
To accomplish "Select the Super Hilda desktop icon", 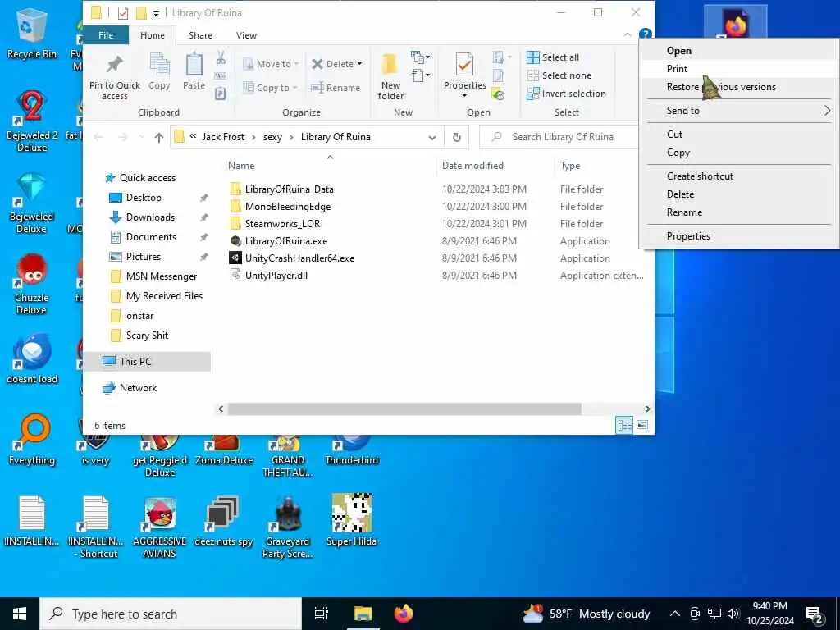I will tap(351, 519).
